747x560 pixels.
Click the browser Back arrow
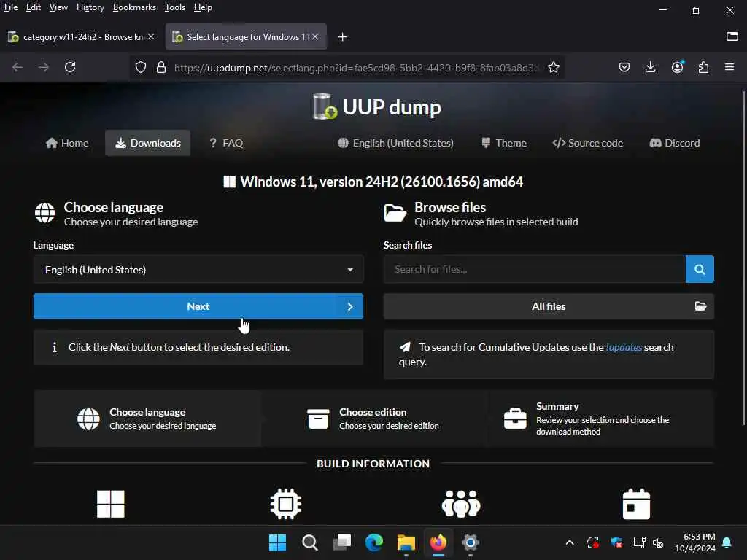18,67
